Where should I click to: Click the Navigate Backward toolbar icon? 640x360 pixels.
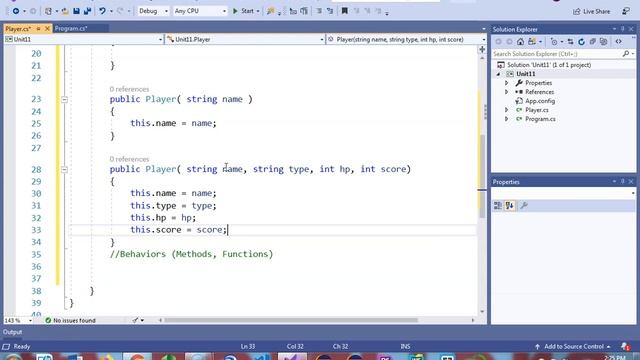pos(16,11)
